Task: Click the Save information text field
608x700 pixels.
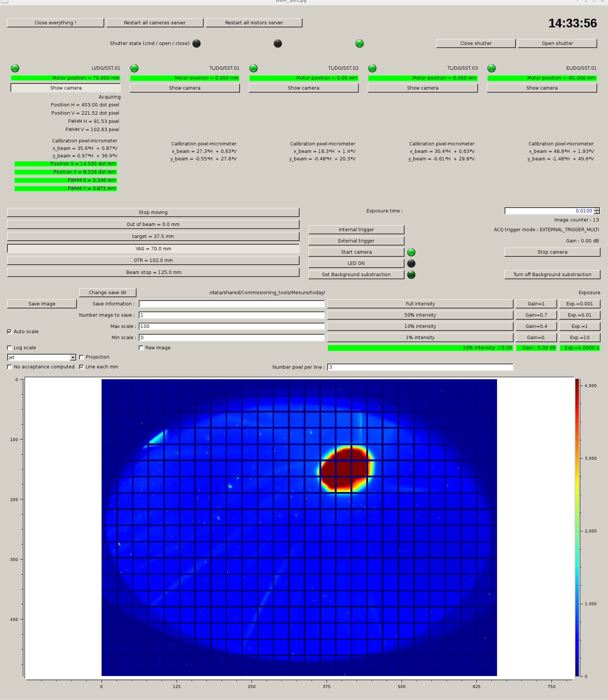Action: pyautogui.click(x=231, y=304)
